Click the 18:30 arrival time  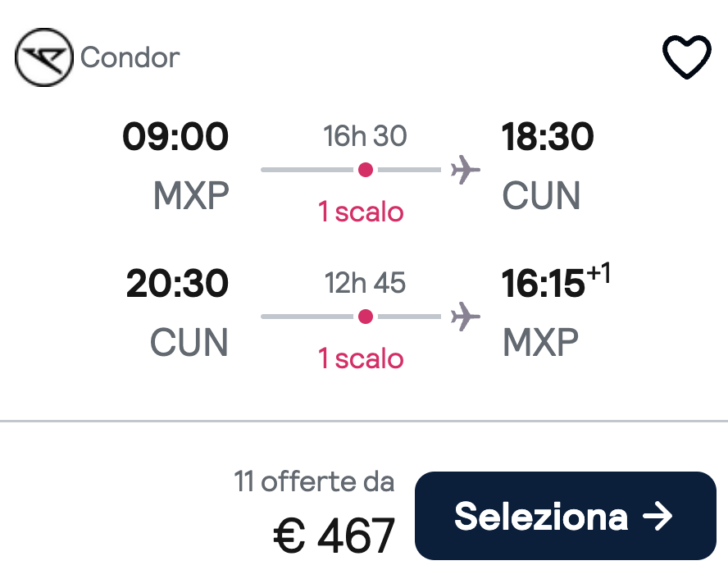click(548, 137)
